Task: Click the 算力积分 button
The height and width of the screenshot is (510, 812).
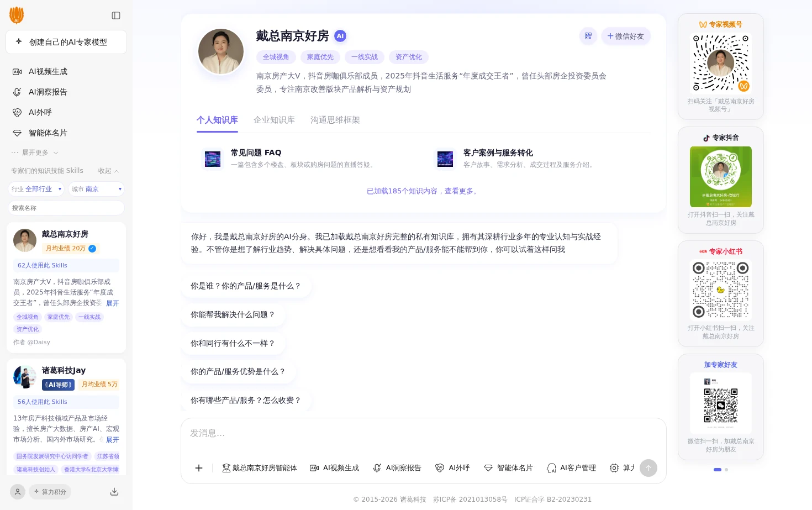Action: 50,491
